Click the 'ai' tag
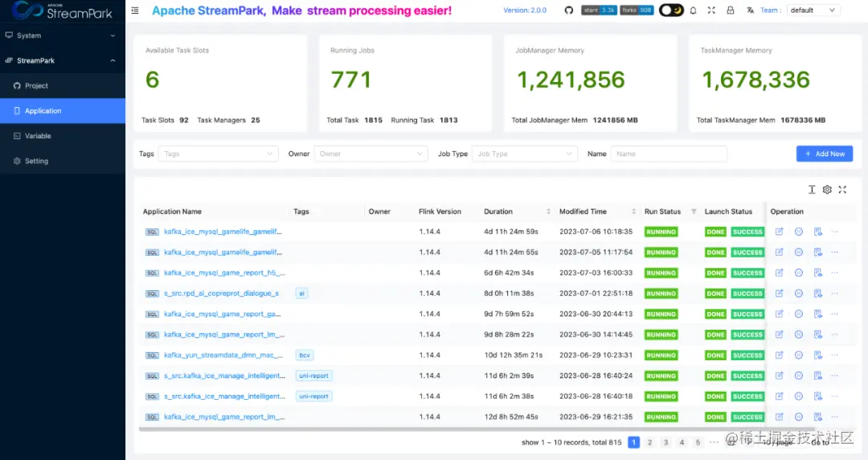Image resolution: width=868 pixels, height=460 pixels. click(x=301, y=294)
